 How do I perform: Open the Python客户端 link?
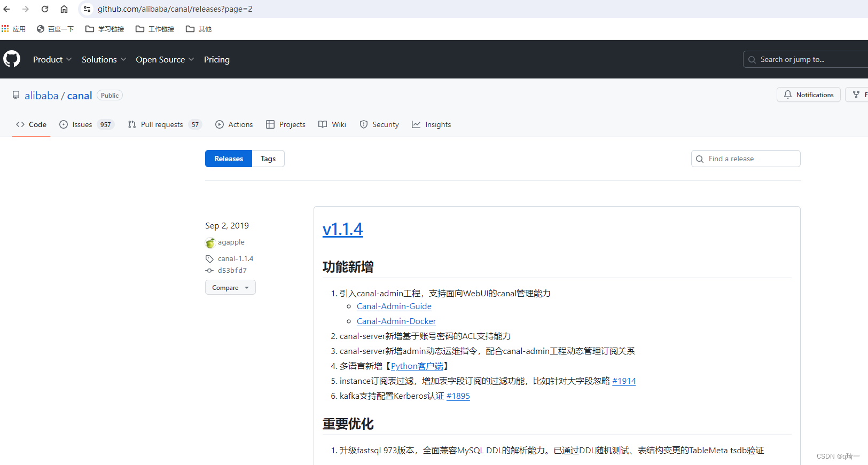coord(417,366)
